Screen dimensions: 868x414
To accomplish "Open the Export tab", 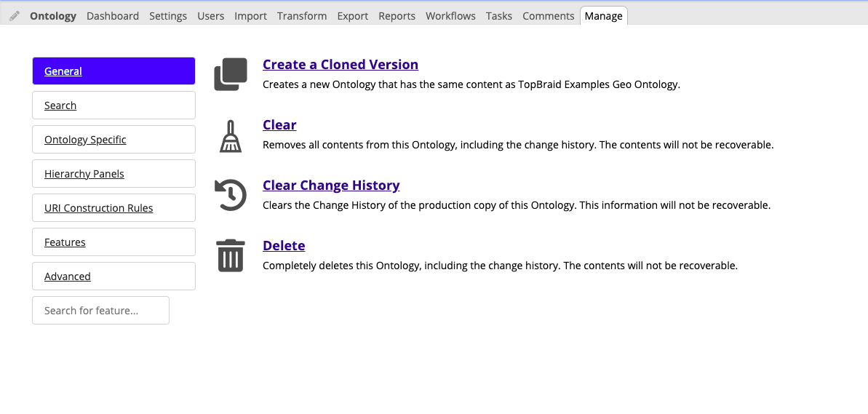I will point(353,16).
